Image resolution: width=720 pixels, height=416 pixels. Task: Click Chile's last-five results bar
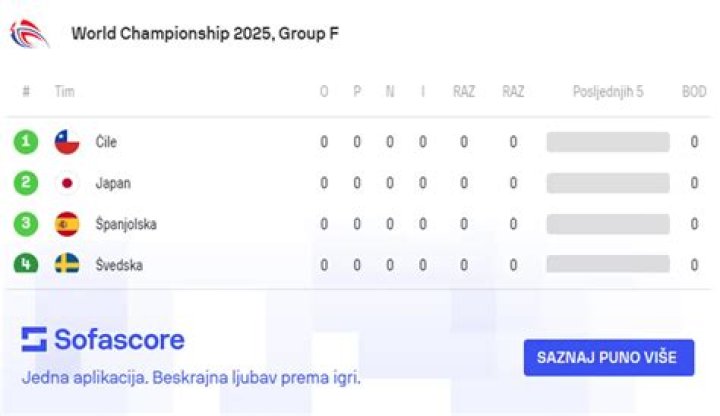click(x=607, y=142)
